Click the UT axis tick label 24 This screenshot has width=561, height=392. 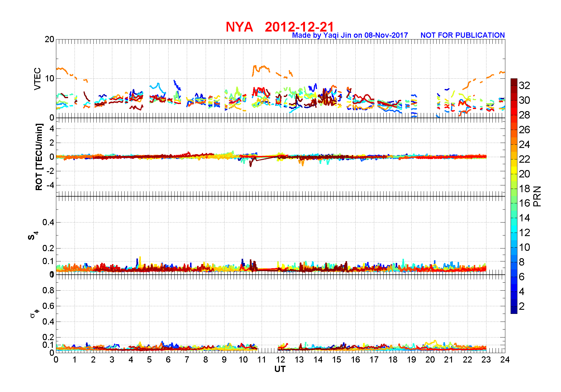point(505,360)
